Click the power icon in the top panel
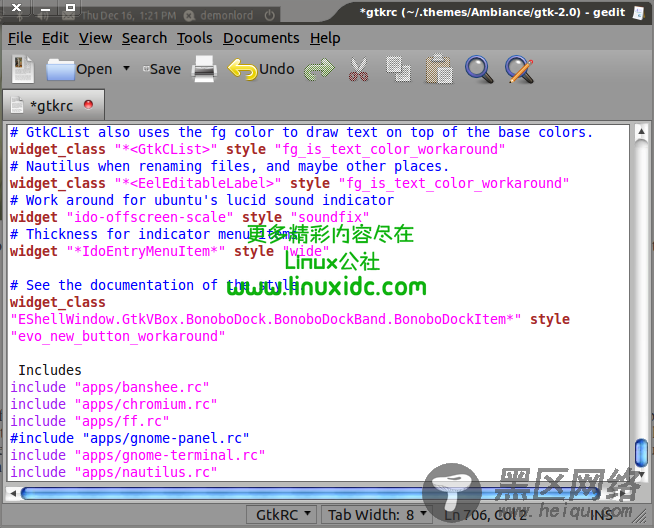This screenshot has height=528, width=654. coord(269,16)
